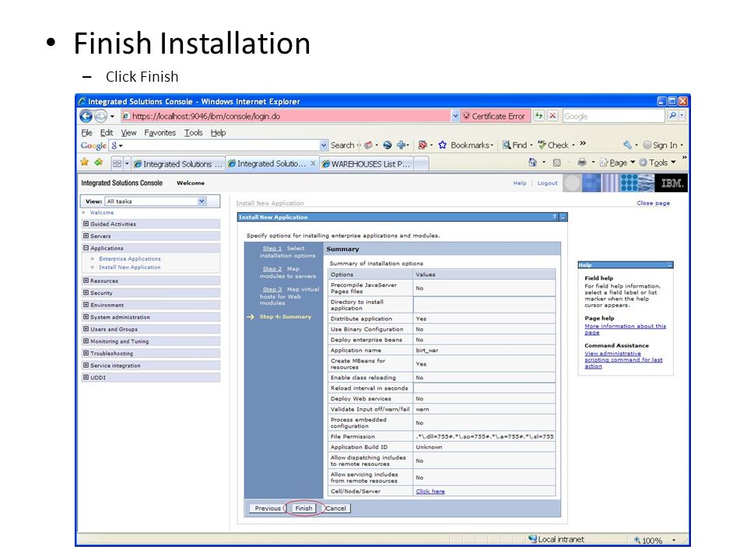The image size is (747, 560).
Task: Click the Finish button
Action: click(303, 508)
